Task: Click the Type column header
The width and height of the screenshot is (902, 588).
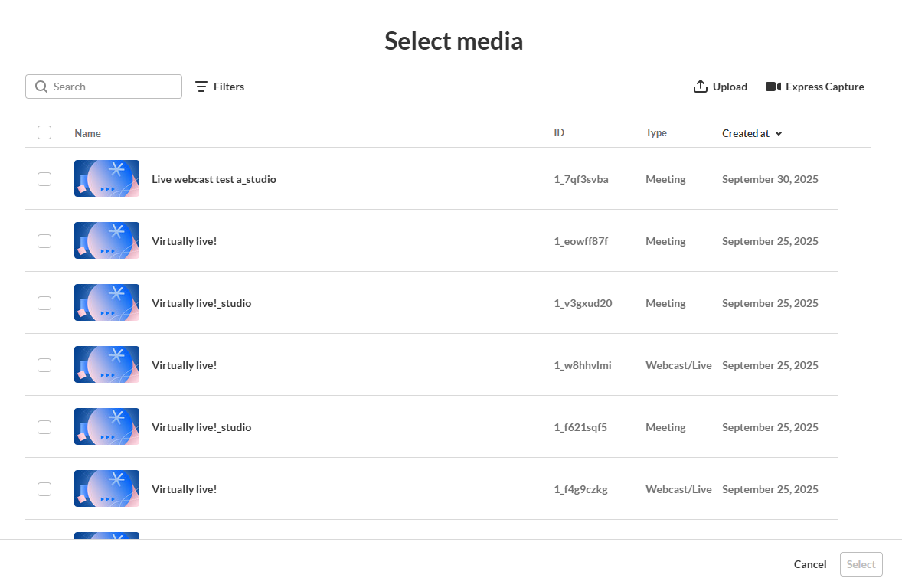Action: [656, 132]
